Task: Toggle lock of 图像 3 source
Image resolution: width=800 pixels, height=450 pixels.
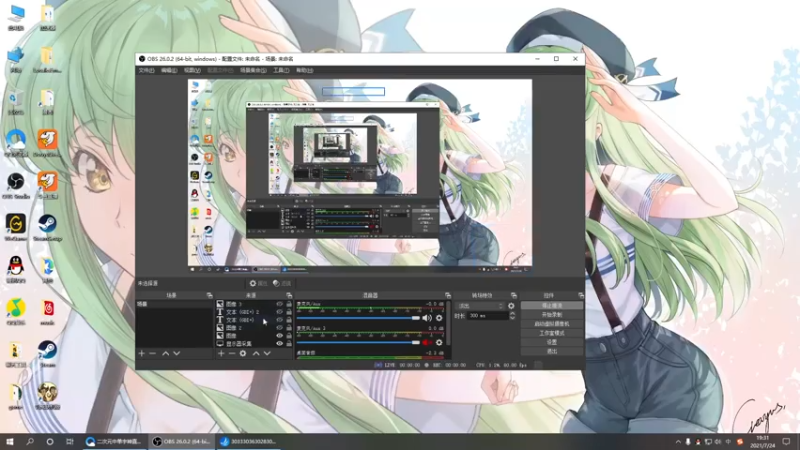Action: [289, 304]
